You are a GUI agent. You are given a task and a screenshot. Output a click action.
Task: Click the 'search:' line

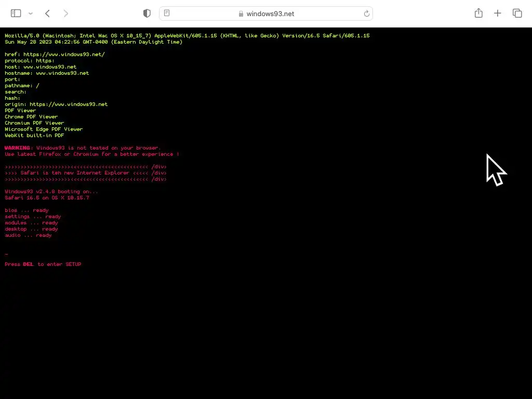coord(15,92)
